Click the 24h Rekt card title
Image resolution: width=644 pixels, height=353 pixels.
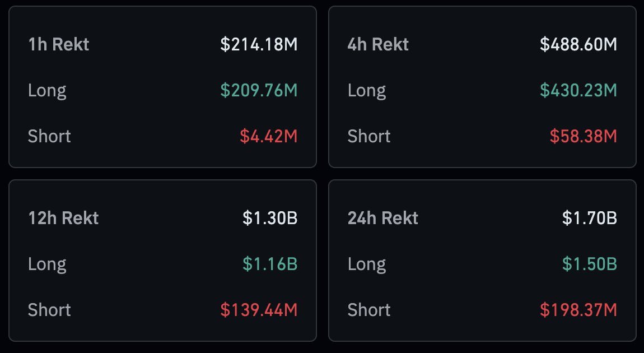[383, 218]
